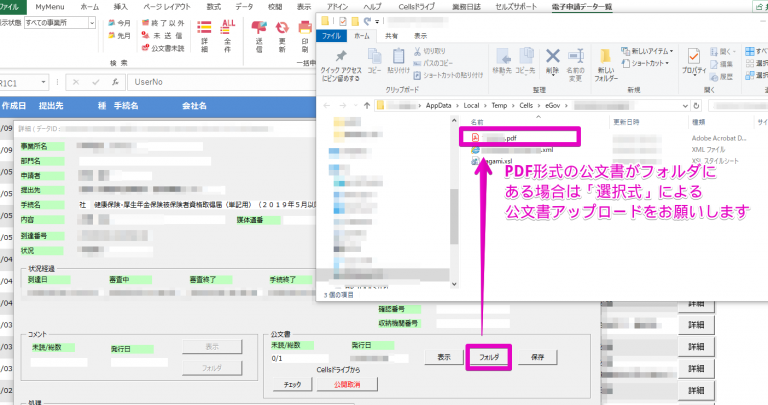Viewport: 768px width, 405px height.
Task: Click Explorer 編集 (edit) button
Action: (721, 64)
